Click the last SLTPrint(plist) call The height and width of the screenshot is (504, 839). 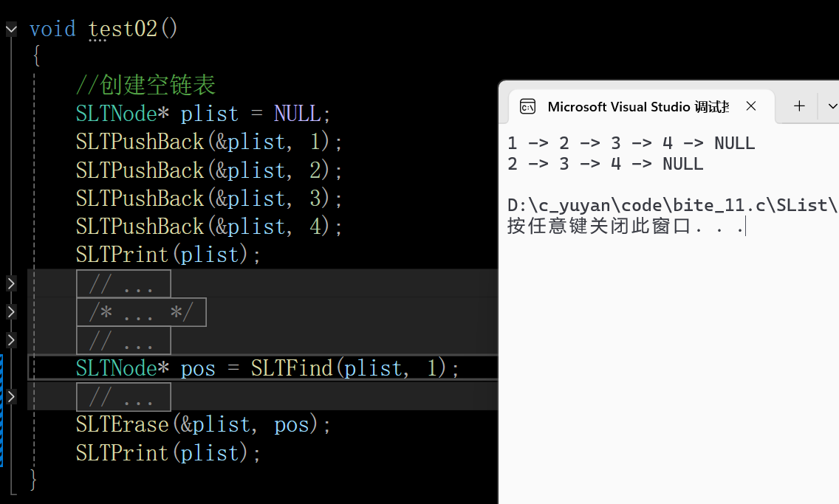(x=168, y=453)
